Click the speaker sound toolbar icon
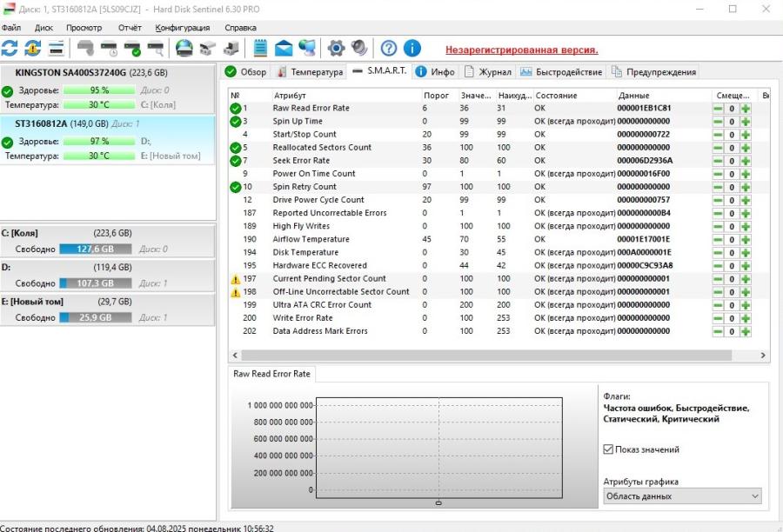 [358, 48]
